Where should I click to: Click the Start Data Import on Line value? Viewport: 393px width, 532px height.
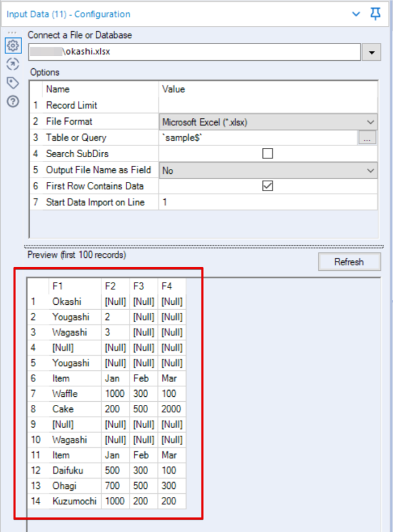point(268,202)
